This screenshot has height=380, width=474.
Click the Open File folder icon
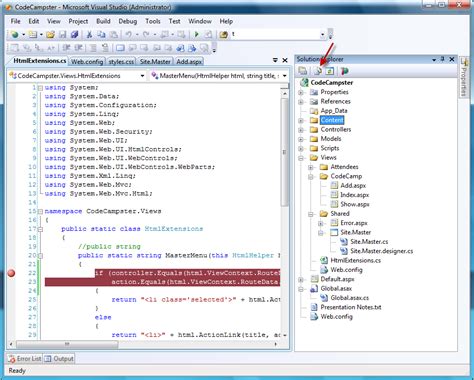pos(50,34)
